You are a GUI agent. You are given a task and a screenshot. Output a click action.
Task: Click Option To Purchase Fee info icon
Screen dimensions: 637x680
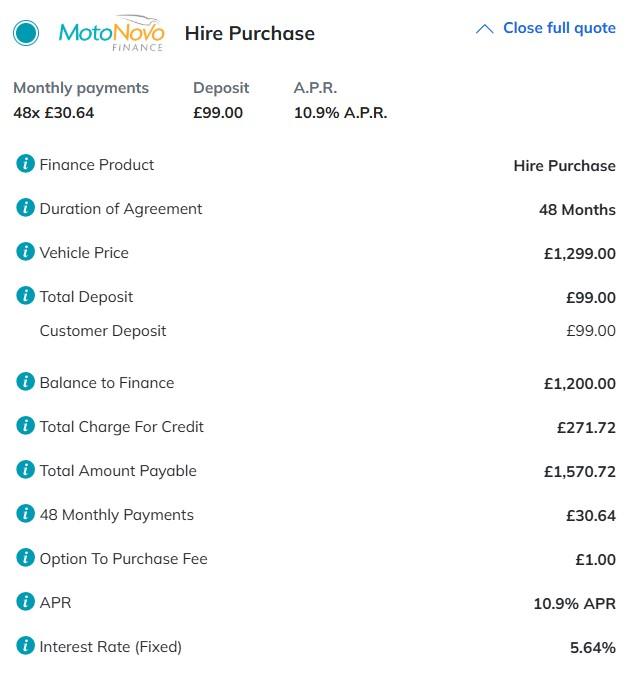point(25,558)
